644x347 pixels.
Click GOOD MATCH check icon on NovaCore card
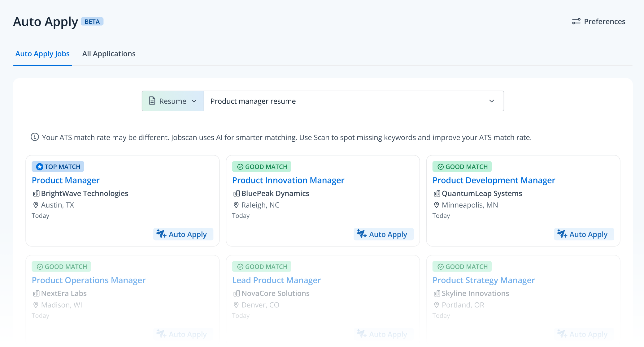pos(240,267)
